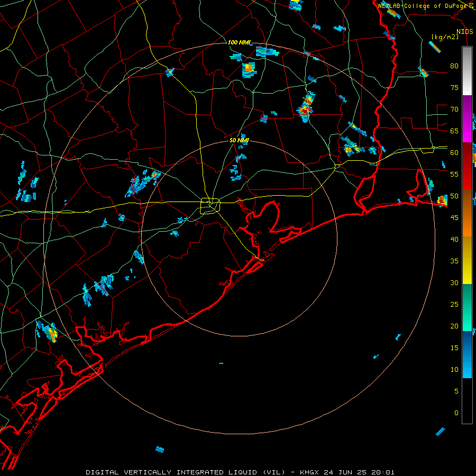Click the 30 value on the VIL scale
The image size is (476, 476).
coord(454,282)
